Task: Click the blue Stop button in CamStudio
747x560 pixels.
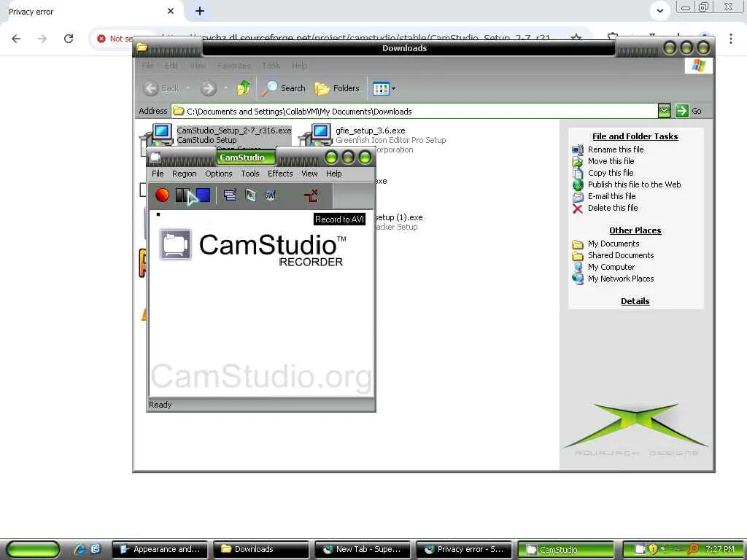Action: point(203,195)
